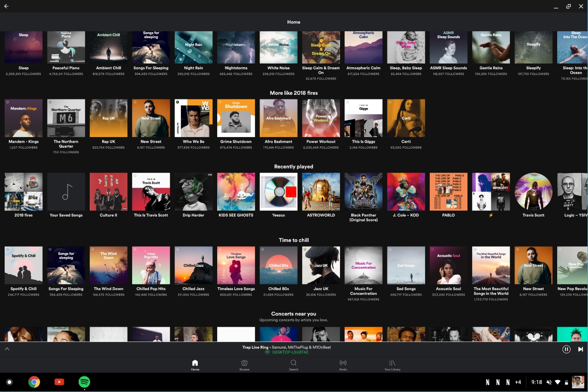This screenshot has height=392, width=588.
Task: Launch Chrome from the shelf
Action: tap(34, 382)
